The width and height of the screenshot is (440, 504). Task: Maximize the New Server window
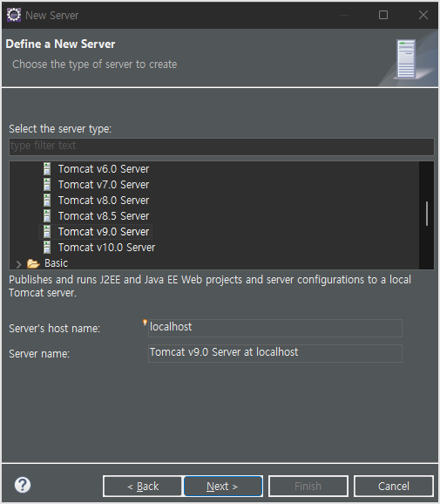point(383,15)
